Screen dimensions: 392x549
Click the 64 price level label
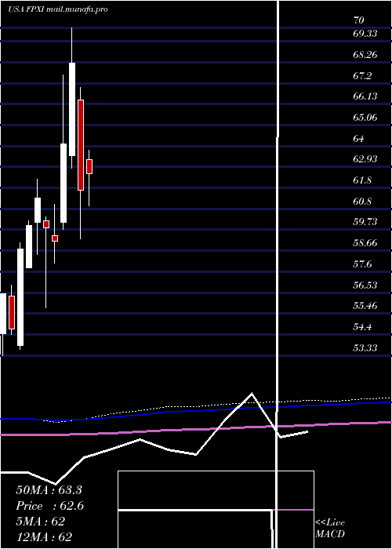(359, 138)
